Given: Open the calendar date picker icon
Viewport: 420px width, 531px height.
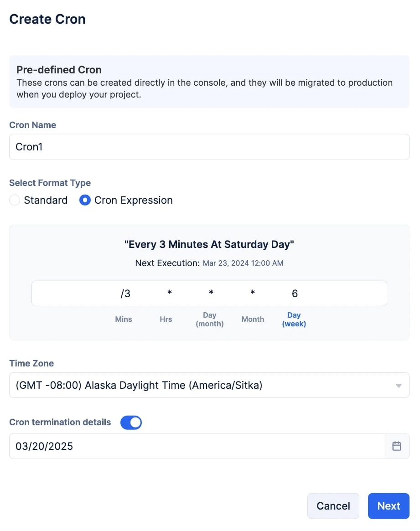Looking at the screenshot, I should 397,446.
